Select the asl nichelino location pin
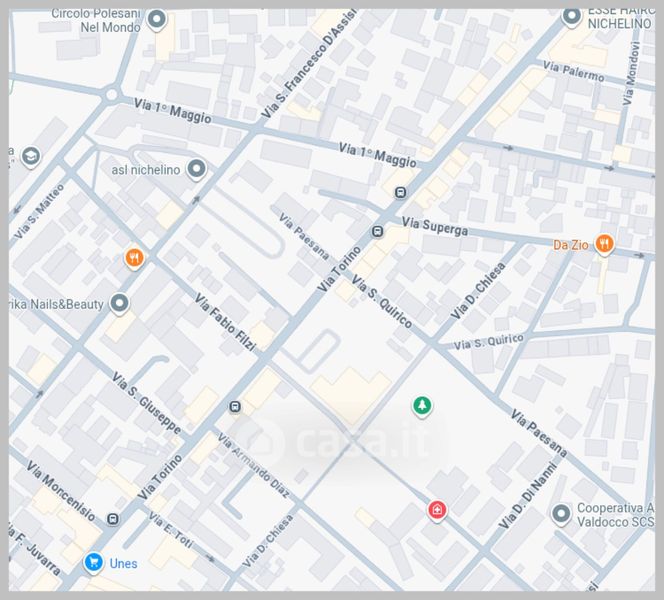664x600 pixels. (197, 170)
